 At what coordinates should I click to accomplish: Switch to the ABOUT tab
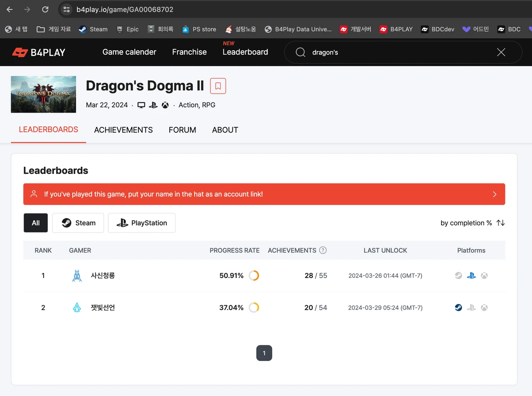click(225, 130)
